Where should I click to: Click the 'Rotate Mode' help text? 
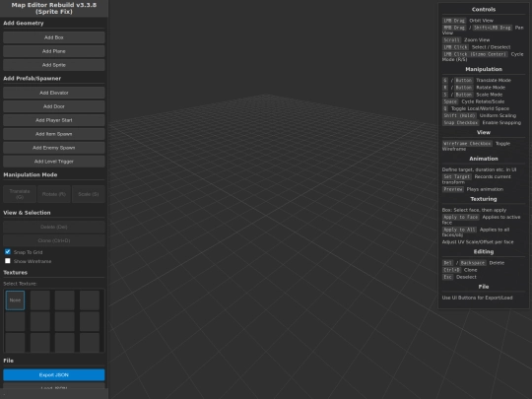[x=491, y=88]
